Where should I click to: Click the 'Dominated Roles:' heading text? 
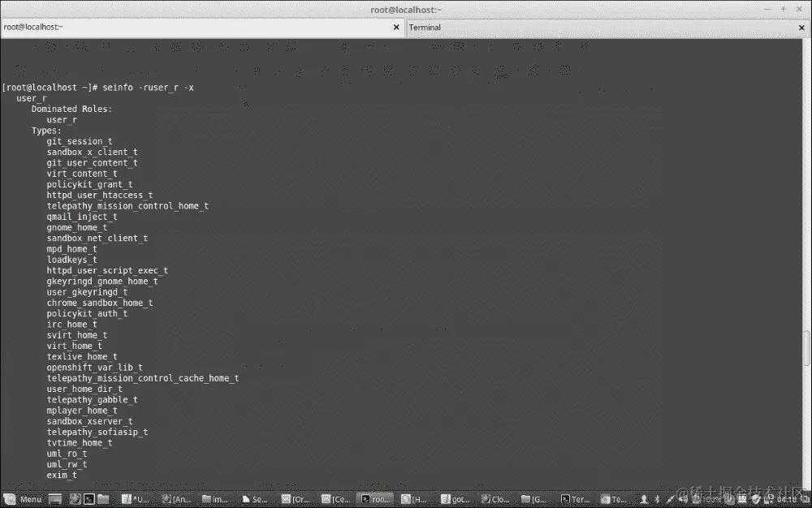tap(71, 109)
